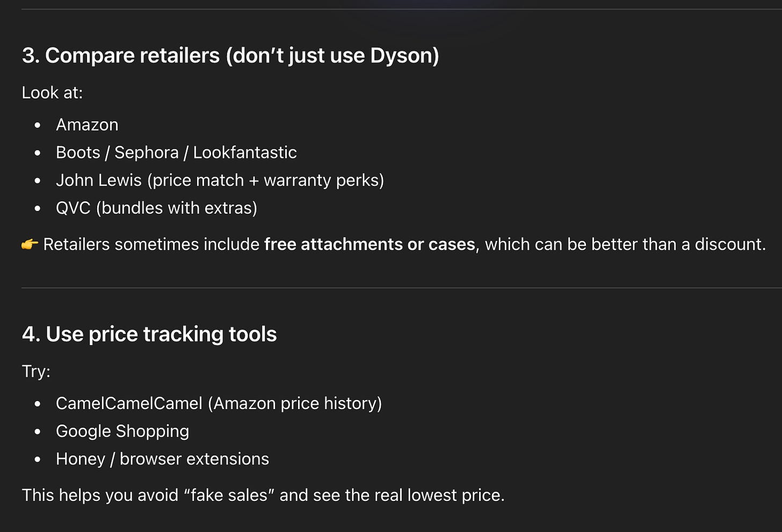782x532 pixels.
Task: Click the CamelCamelCamel list entry
Action: 219,404
